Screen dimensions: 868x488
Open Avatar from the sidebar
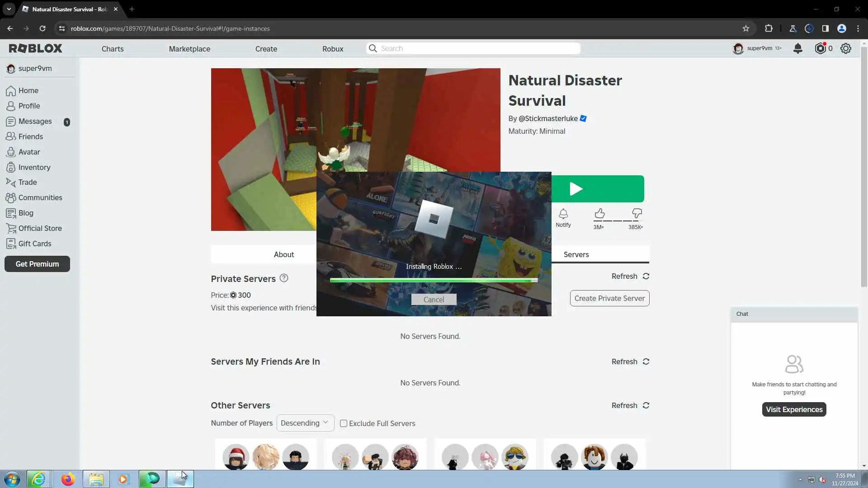click(x=29, y=152)
